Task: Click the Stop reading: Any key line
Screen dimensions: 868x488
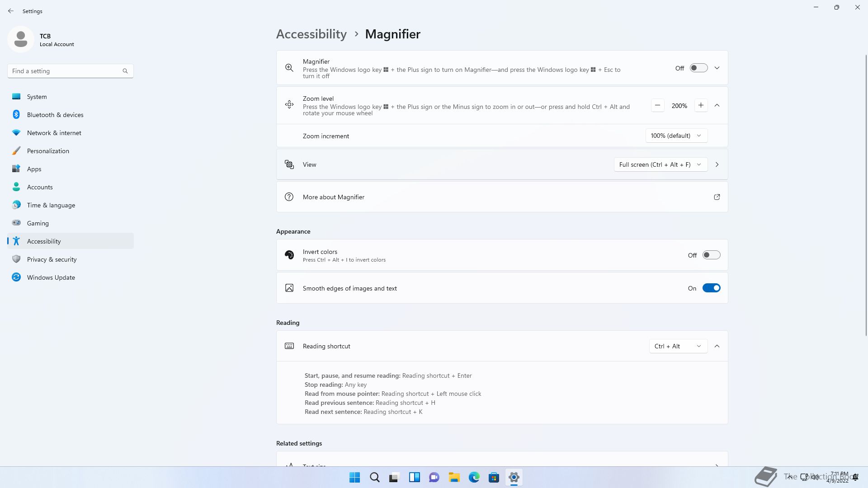Action: pyautogui.click(x=335, y=385)
